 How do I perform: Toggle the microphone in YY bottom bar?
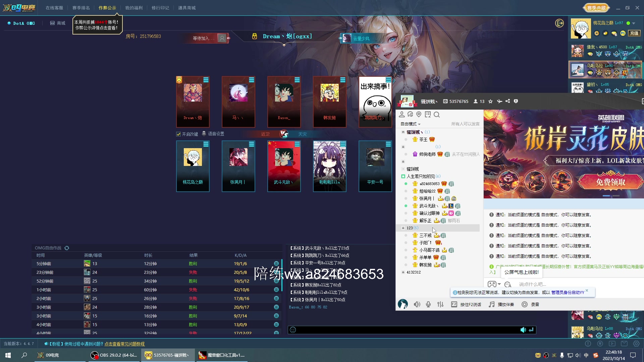point(428,304)
